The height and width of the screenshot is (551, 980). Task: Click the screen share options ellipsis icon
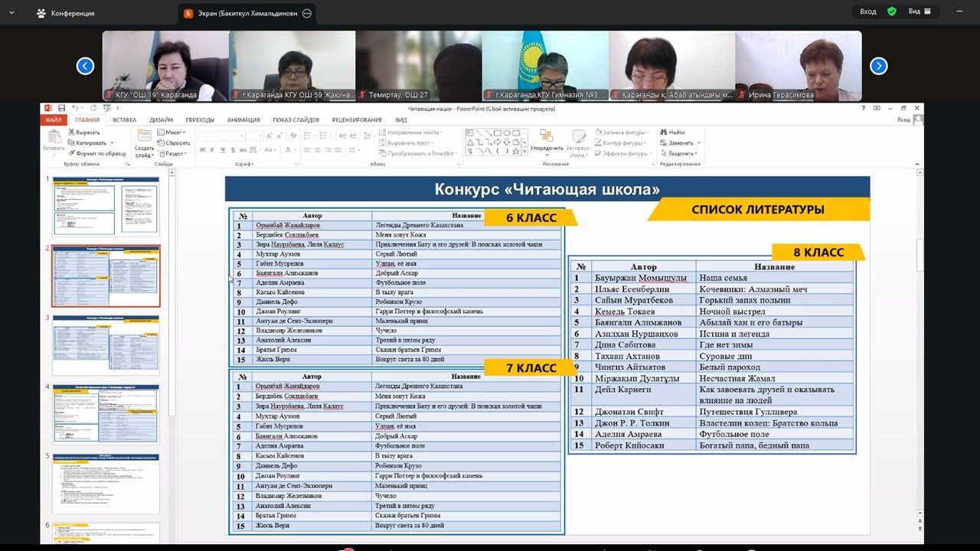point(307,13)
